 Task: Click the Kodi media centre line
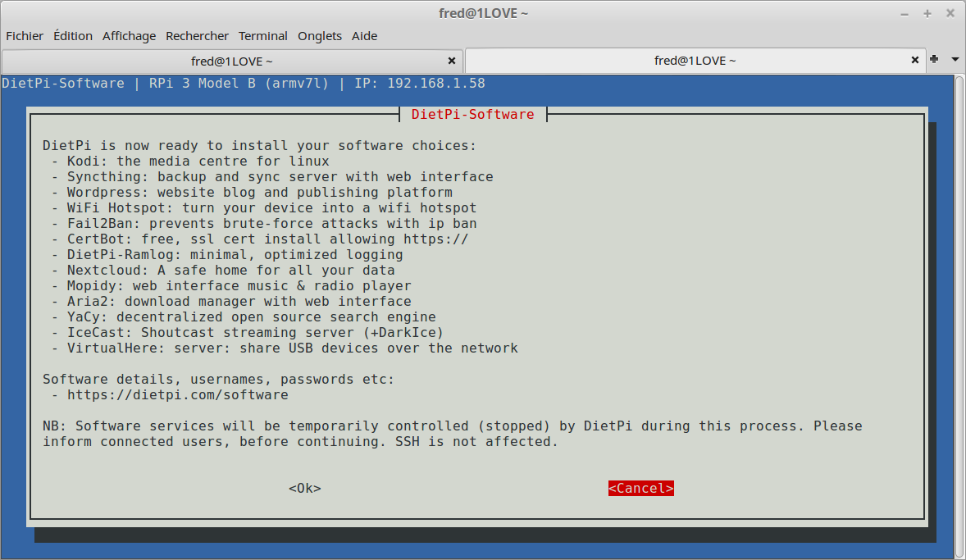[189, 162]
